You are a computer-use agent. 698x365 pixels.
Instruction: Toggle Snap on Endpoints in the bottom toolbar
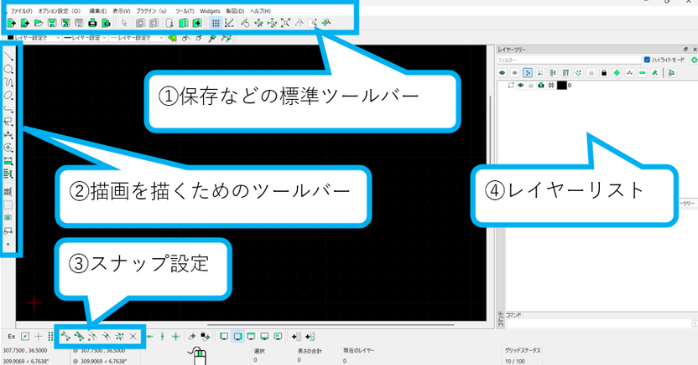(65, 337)
